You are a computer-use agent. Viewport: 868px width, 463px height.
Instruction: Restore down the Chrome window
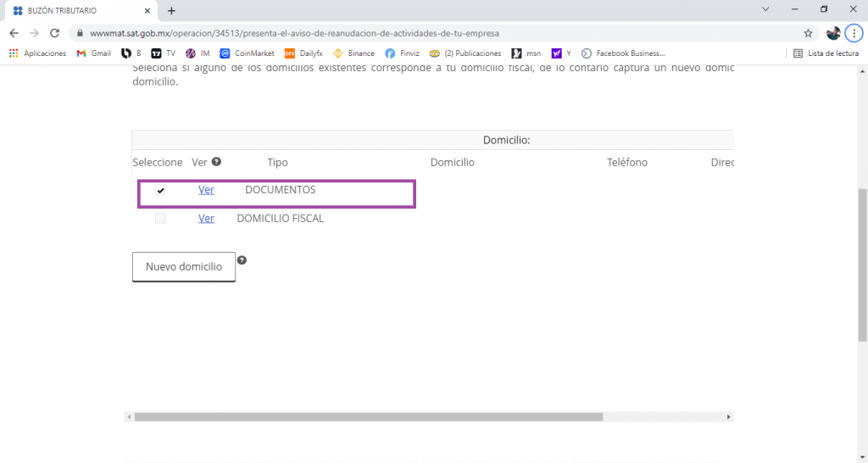[824, 8]
